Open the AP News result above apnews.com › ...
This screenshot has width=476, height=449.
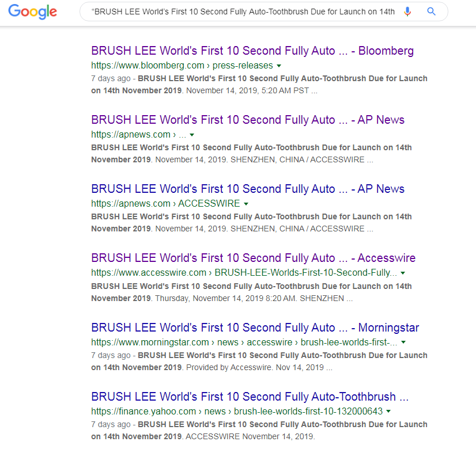coord(247,120)
